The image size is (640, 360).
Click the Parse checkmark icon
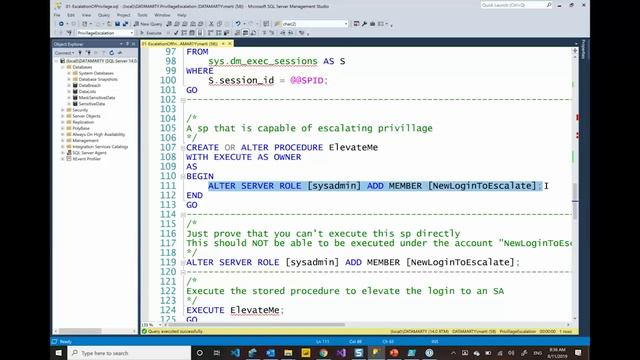point(176,33)
